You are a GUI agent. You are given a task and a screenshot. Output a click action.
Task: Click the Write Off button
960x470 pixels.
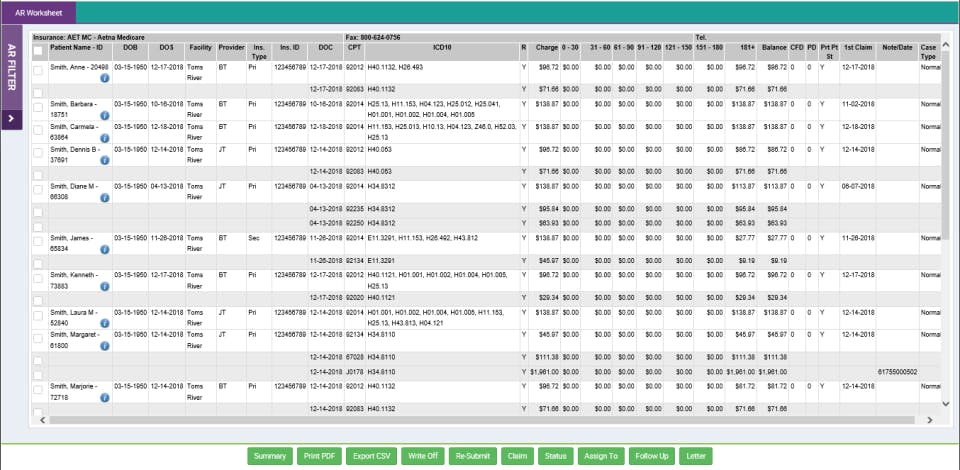click(422, 456)
